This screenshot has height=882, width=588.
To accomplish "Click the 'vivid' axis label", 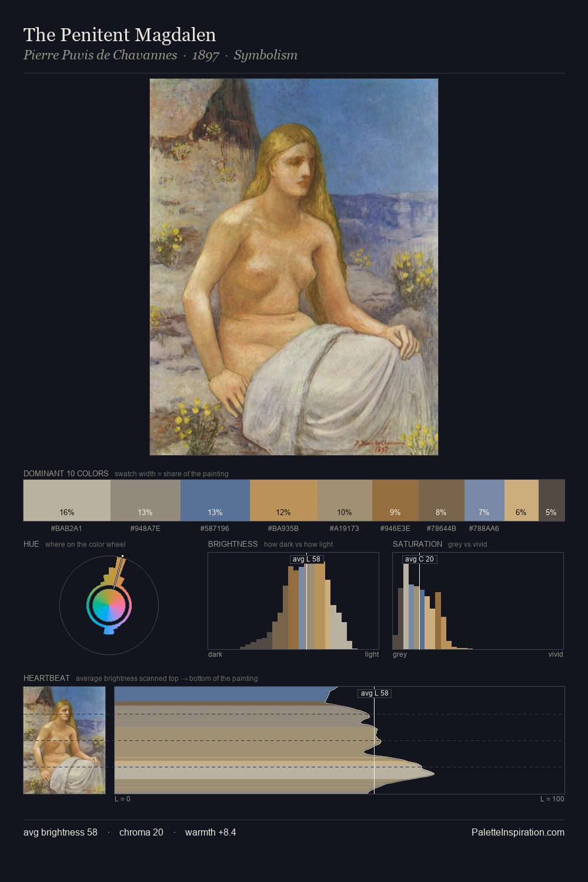I will click(556, 654).
